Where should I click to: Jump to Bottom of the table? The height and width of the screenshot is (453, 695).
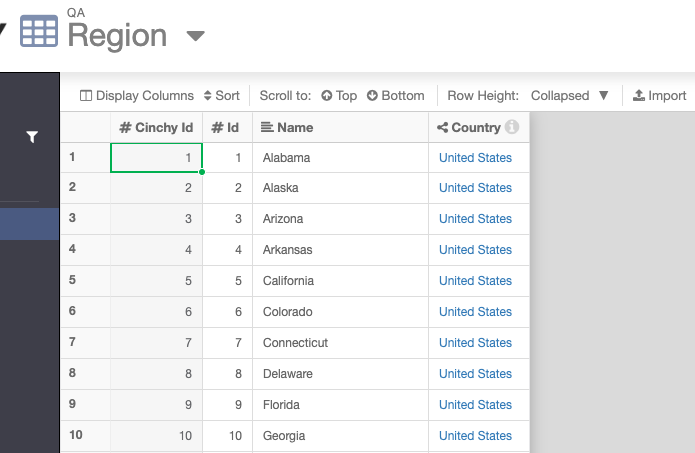pos(396,95)
